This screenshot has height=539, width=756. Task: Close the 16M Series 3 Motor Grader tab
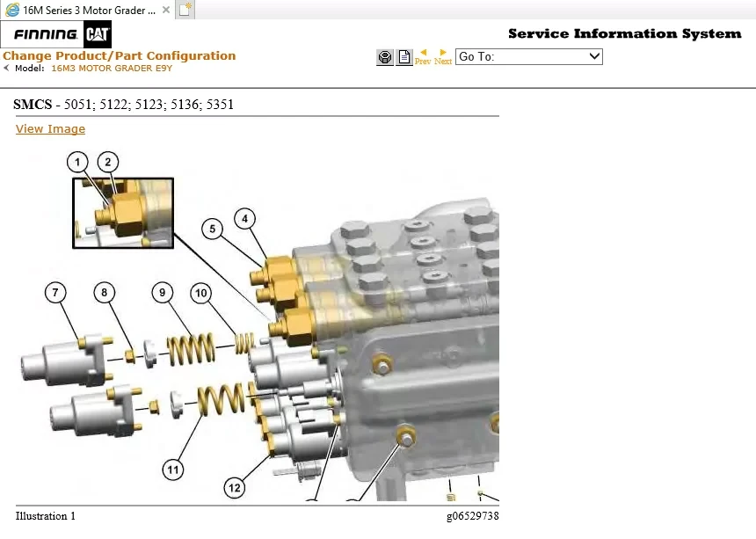(x=166, y=10)
